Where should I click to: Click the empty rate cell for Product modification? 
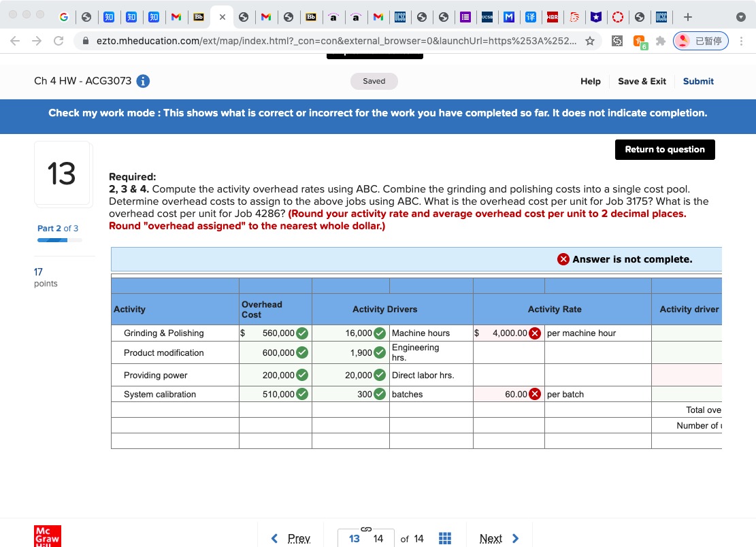[509, 353]
